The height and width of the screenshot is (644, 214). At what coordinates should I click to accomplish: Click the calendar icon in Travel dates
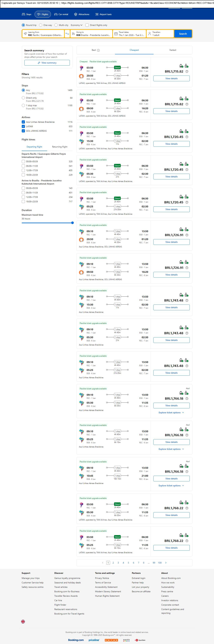[116, 34]
